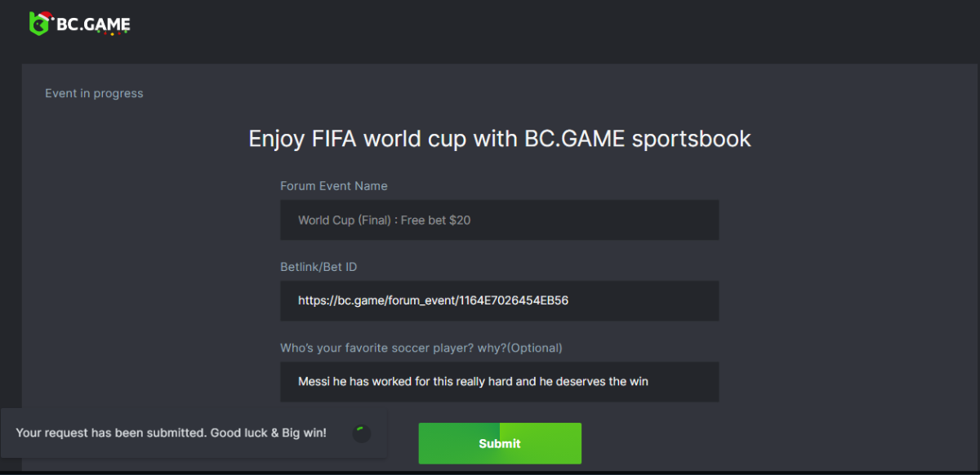Click the "Betlink/Bet ID" label

click(x=318, y=267)
